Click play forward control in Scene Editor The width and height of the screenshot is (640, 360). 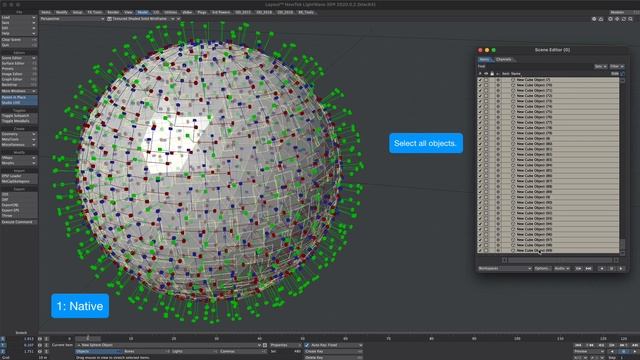pyautogui.click(x=621, y=269)
